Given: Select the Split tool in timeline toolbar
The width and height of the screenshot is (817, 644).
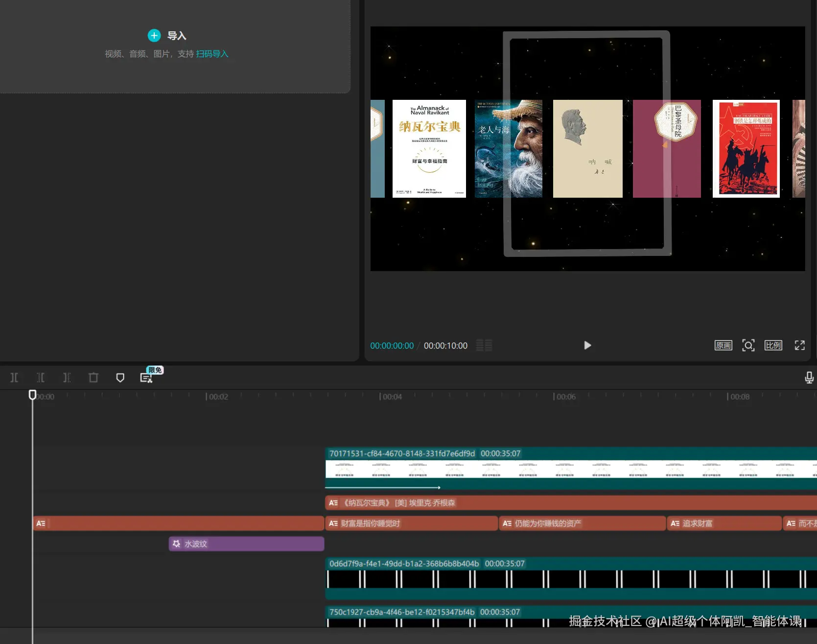Looking at the screenshot, I should [15, 377].
